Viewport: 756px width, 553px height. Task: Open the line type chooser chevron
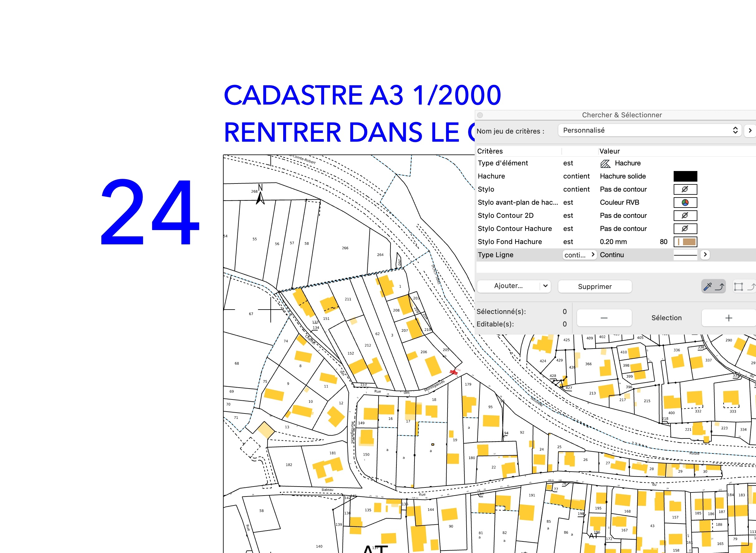point(705,255)
